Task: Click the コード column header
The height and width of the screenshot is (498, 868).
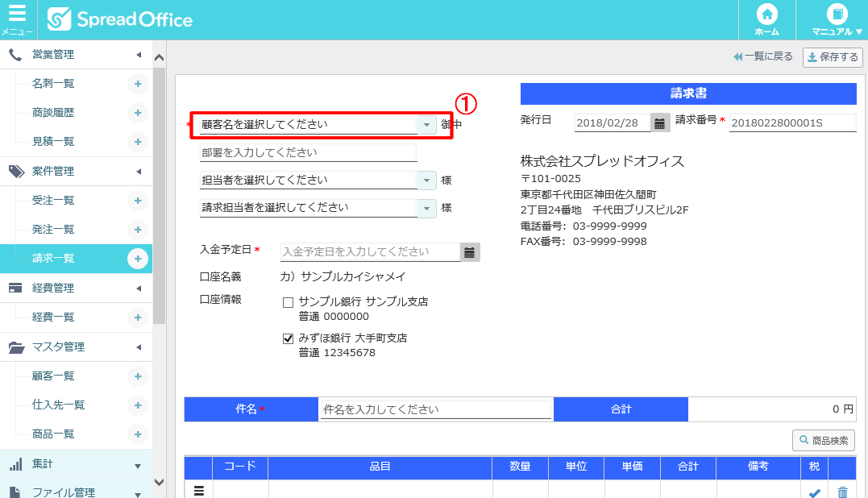Action: tap(240, 467)
